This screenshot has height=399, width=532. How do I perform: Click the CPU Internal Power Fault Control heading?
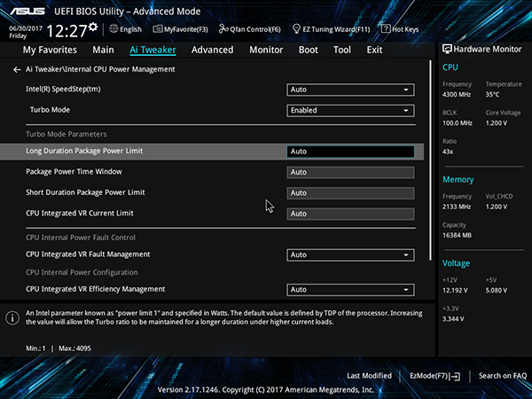81,238
